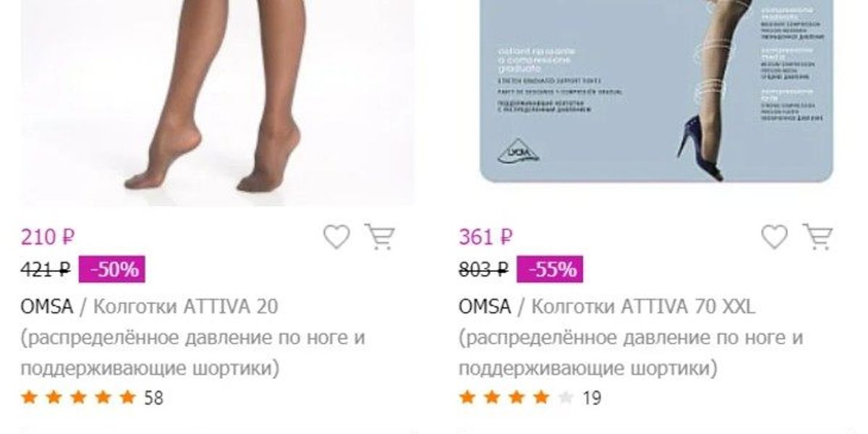Select the 210 ₽ sale price
This screenshot has width=868, height=434.
tap(48, 237)
